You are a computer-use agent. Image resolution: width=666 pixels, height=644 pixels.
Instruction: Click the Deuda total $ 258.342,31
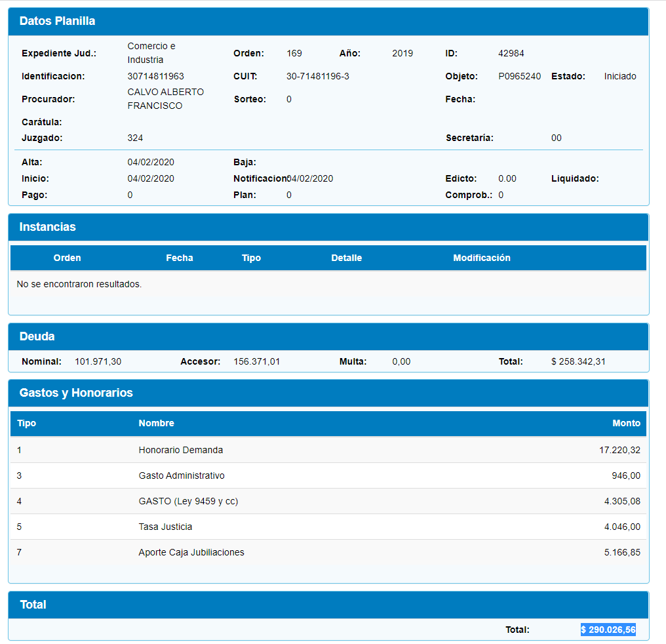(x=578, y=361)
